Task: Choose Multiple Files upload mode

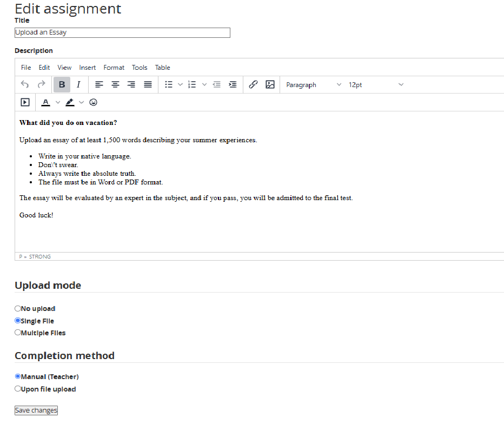Action: click(18, 333)
